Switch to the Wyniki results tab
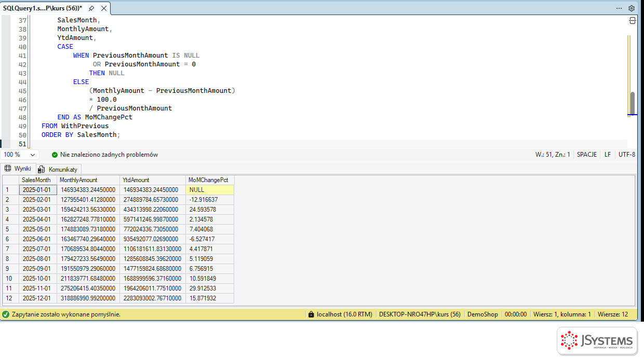Viewport: 644px width, 359px height. pos(18,169)
